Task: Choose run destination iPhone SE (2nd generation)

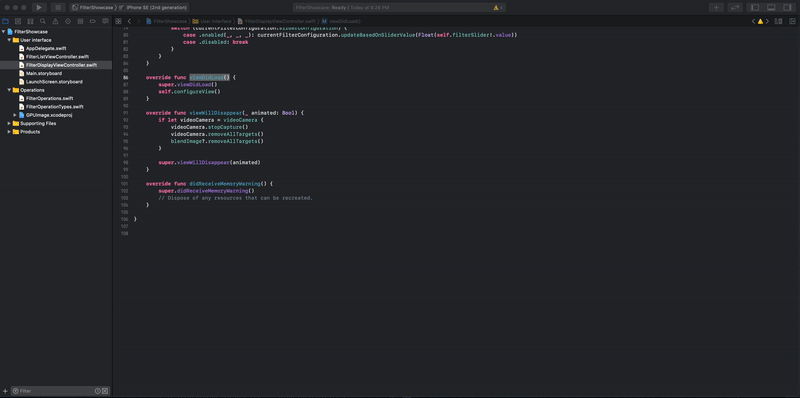Action: pyautogui.click(x=153, y=8)
